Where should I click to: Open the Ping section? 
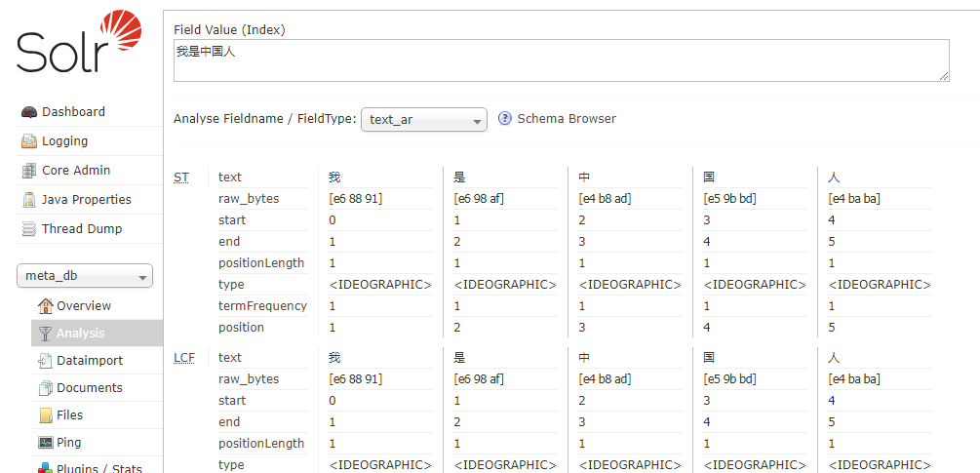(69, 443)
